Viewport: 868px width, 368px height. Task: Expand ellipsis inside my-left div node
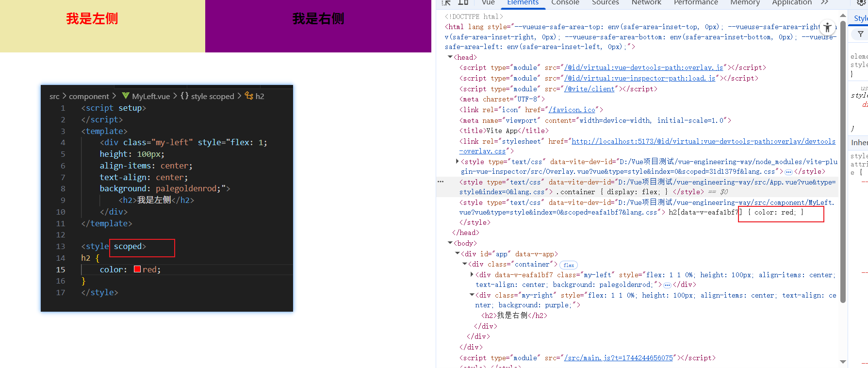(667, 285)
